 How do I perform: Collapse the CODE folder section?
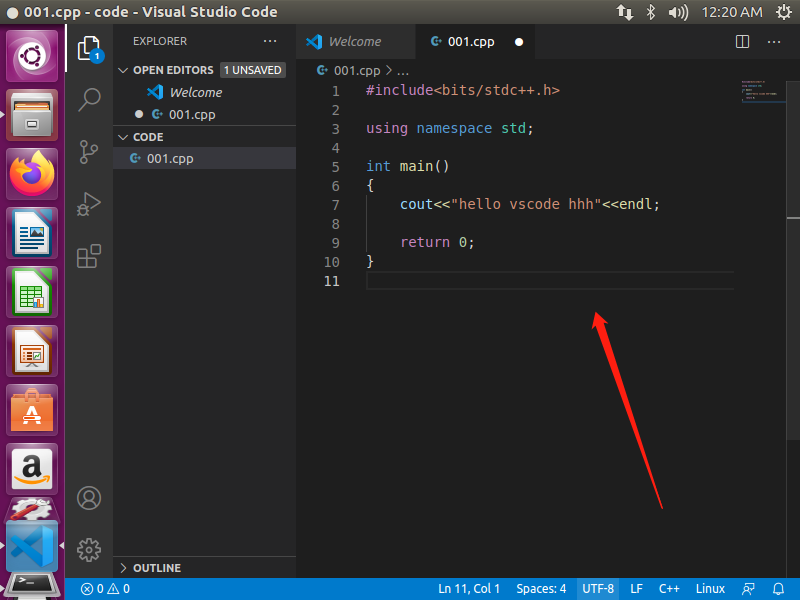click(123, 137)
